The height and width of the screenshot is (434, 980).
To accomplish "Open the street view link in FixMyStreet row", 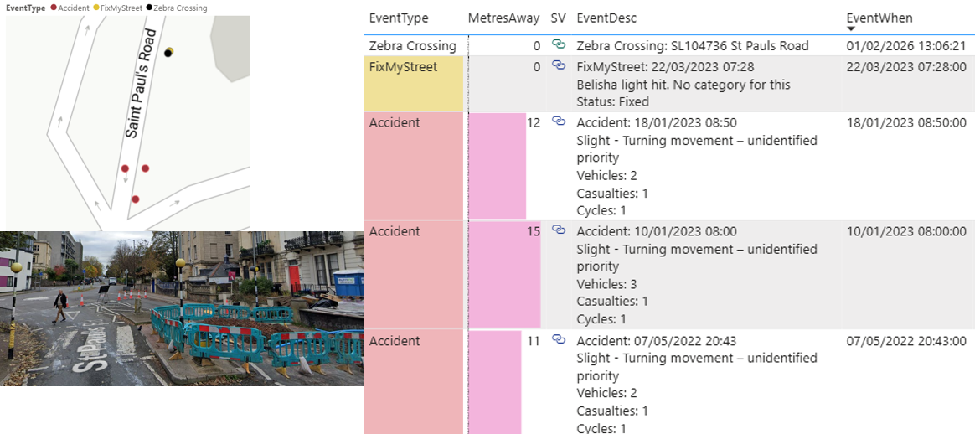I will tap(558, 66).
